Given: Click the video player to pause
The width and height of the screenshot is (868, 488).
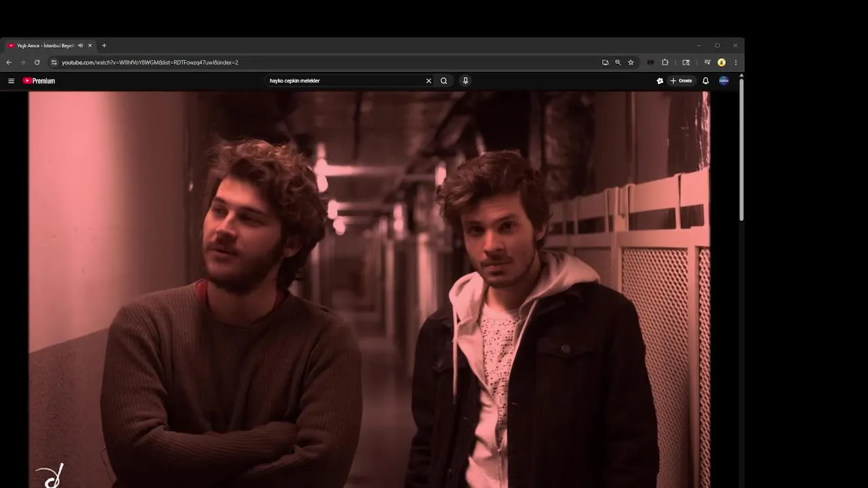Looking at the screenshot, I should 369,289.
